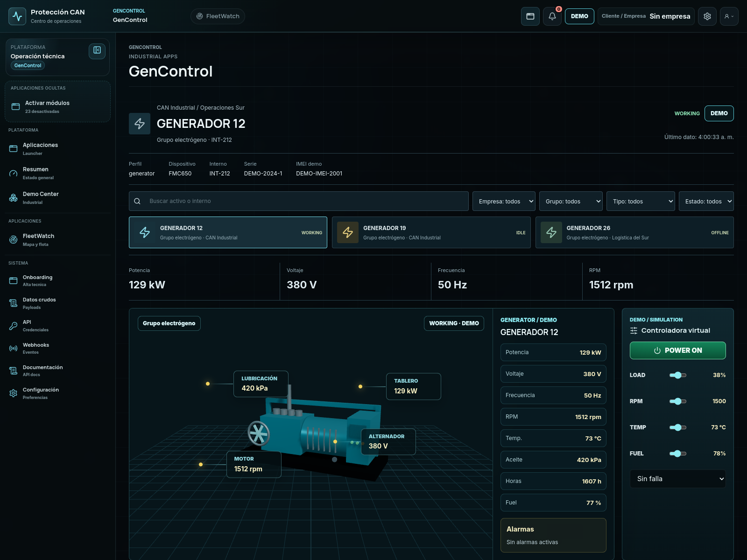Click the Demo Center cubes icon

pos(14,198)
